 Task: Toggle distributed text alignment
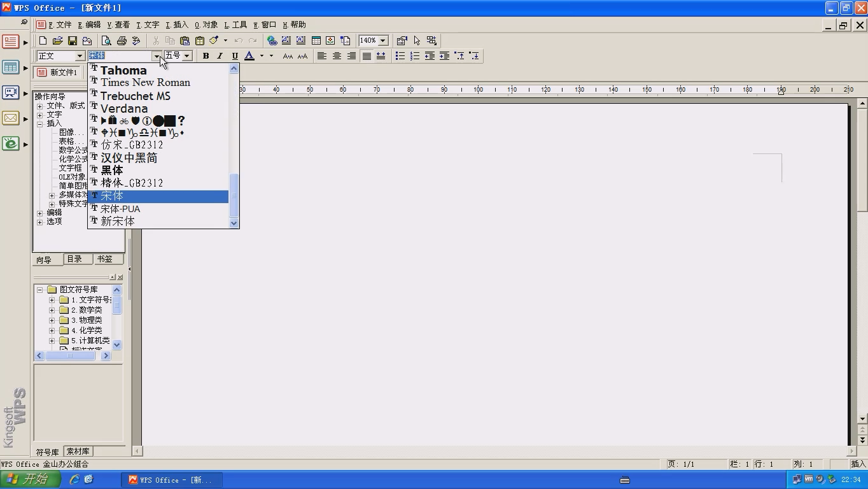coord(381,56)
